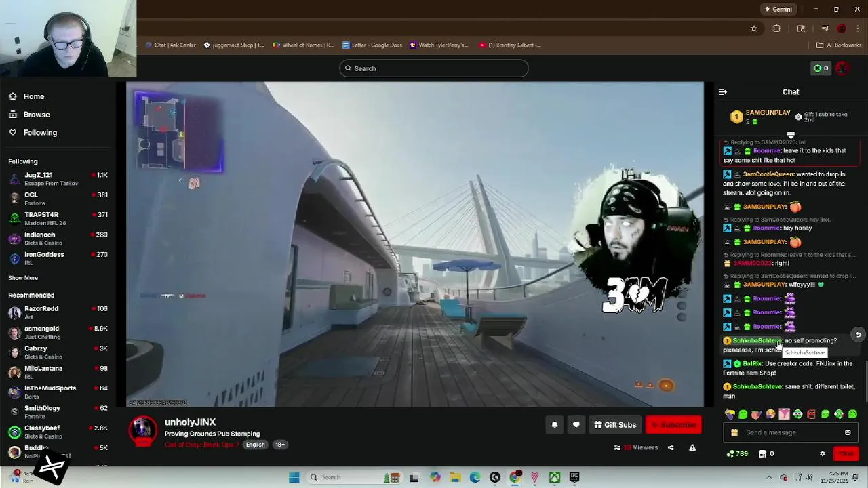Open OGL channel in Following list
This screenshot has height=488, width=868.
click(58, 199)
